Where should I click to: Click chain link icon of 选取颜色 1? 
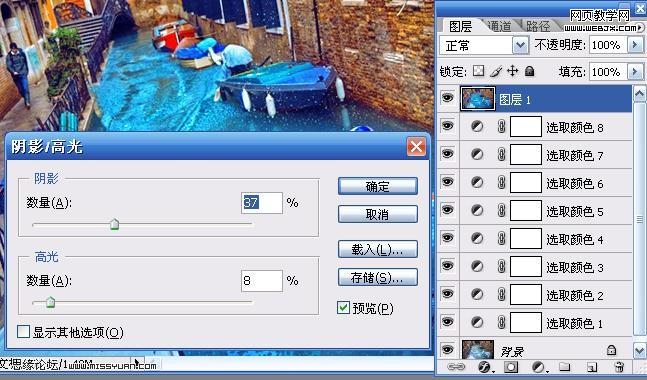(501, 322)
